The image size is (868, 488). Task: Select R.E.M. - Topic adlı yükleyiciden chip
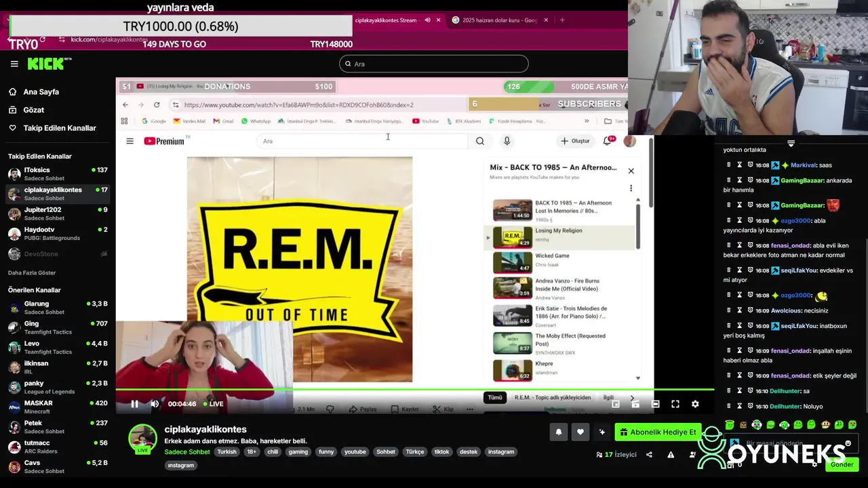pos(553,398)
